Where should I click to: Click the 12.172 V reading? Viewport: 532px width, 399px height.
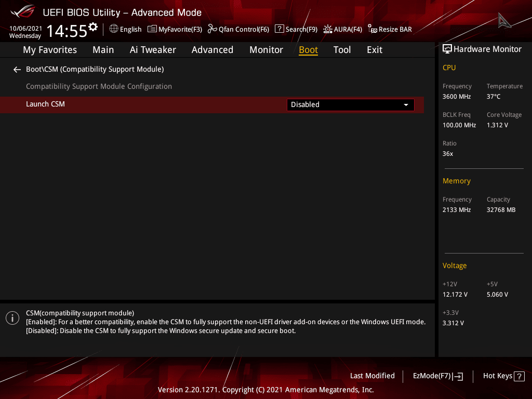(x=455, y=295)
